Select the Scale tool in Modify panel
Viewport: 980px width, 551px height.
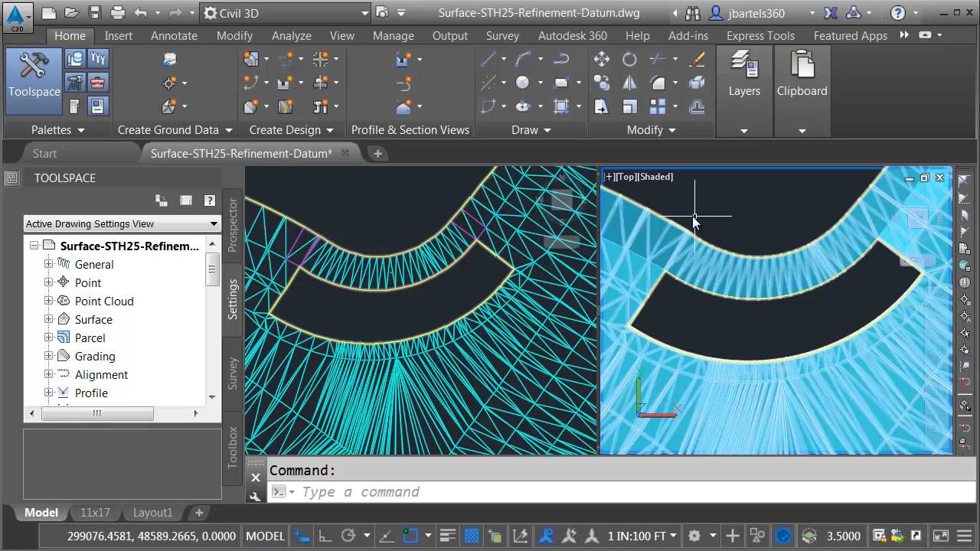point(629,106)
